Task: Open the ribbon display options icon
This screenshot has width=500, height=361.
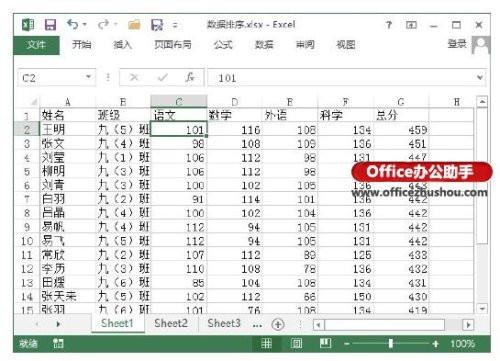Action: 411,25
